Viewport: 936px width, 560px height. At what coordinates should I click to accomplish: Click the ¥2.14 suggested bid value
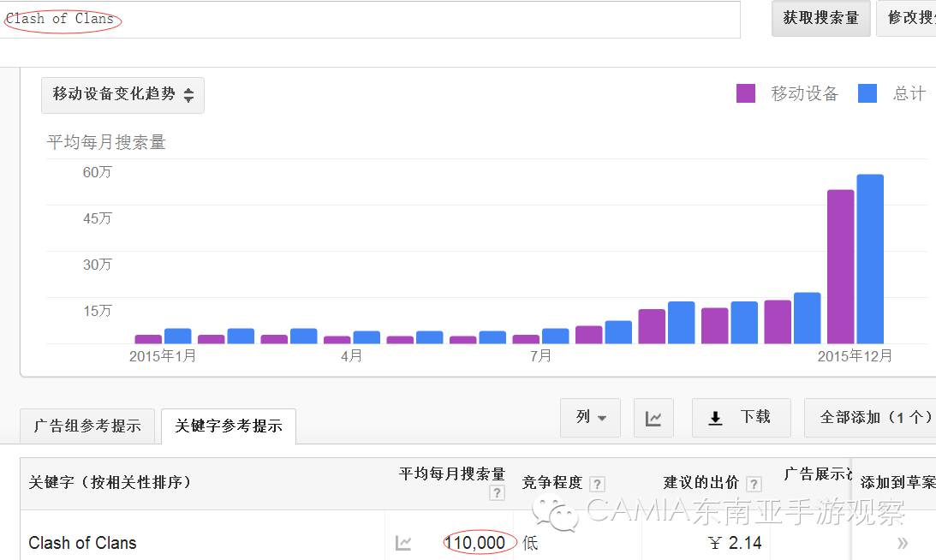point(735,543)
